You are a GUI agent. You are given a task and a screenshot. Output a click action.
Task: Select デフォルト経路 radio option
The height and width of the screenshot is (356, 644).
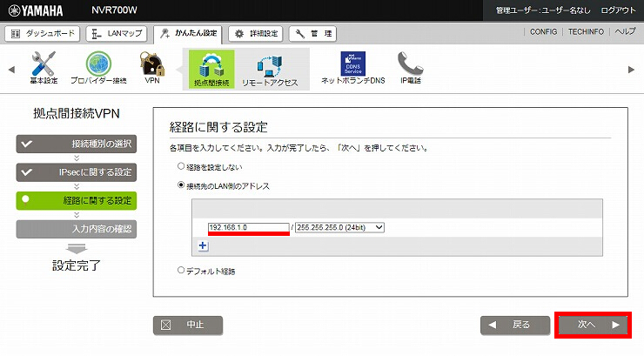pyautogui.click(x=181, y=270)
